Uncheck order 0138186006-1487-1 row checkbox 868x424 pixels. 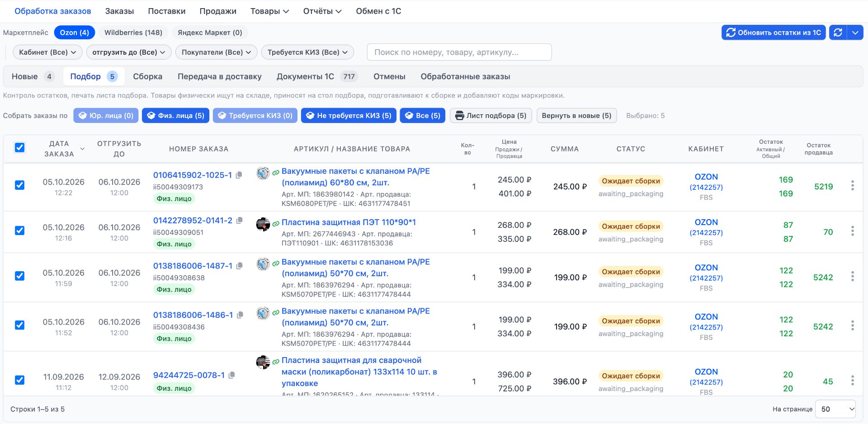click(19, 276)
